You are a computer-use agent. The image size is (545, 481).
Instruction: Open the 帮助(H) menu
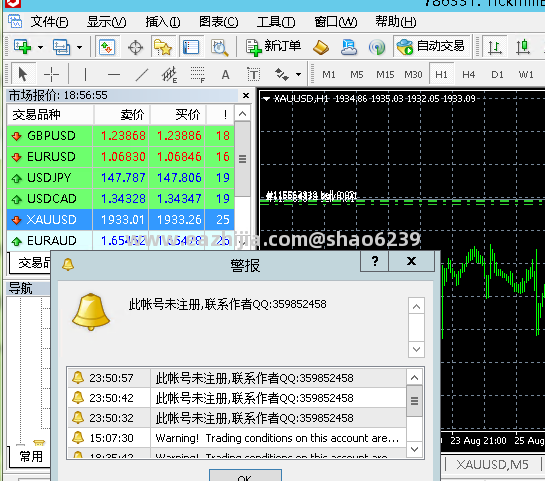396,22
